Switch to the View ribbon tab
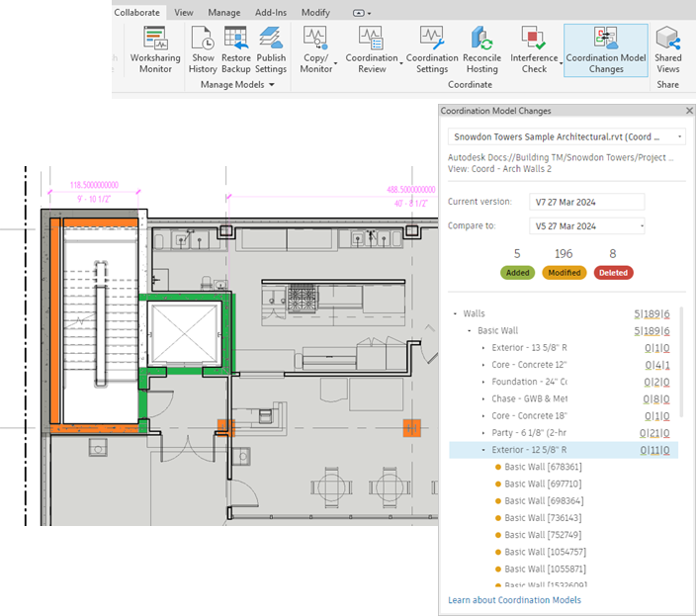 183,13
